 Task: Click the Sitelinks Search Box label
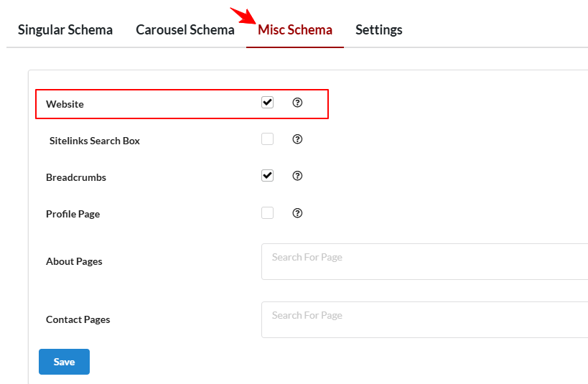click(x=95, y=141)
